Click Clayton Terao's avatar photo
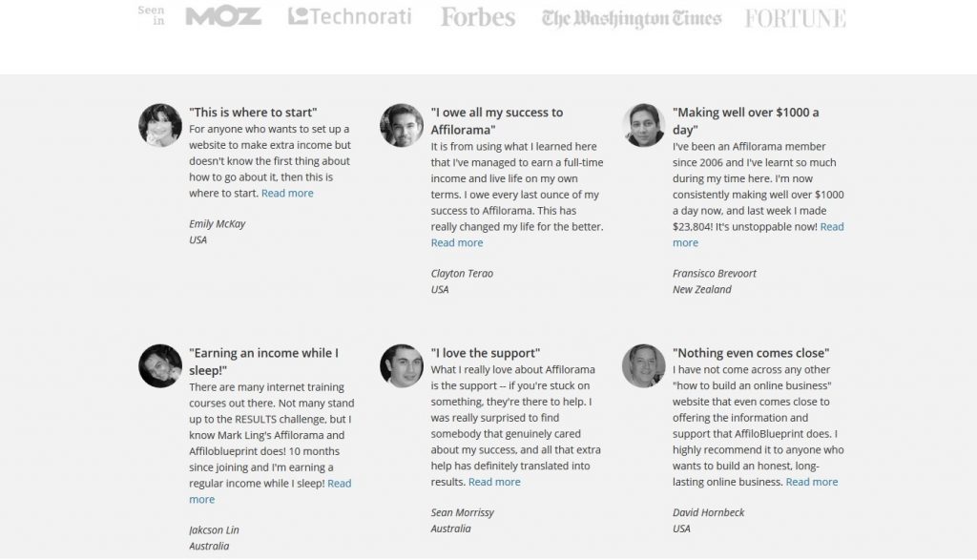 [402, 125]
